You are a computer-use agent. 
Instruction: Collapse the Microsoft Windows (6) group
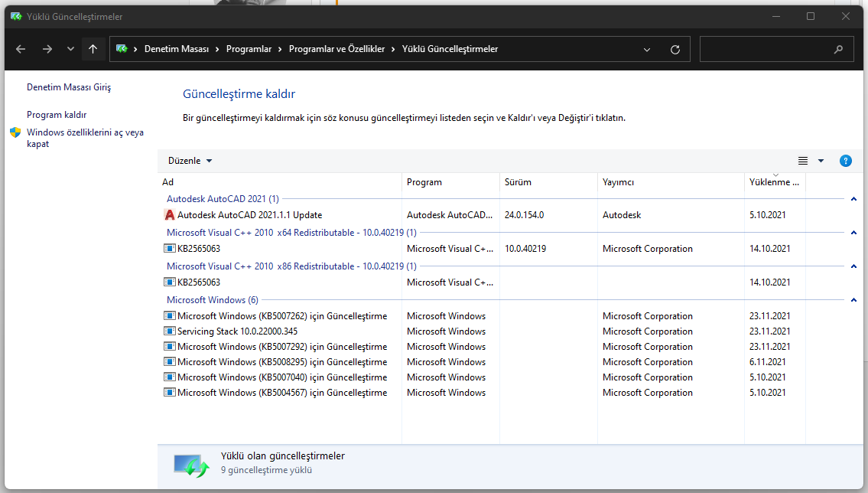coord(853,300)
